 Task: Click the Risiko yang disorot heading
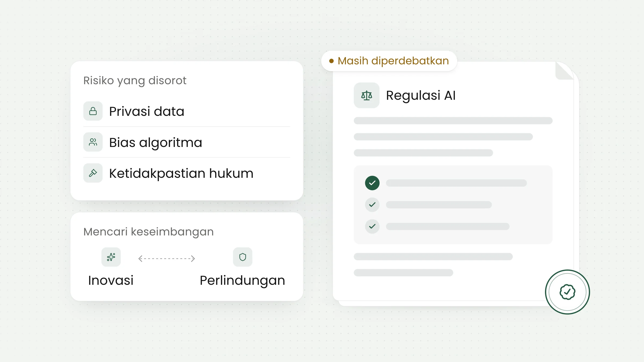[x=135, y=80]
